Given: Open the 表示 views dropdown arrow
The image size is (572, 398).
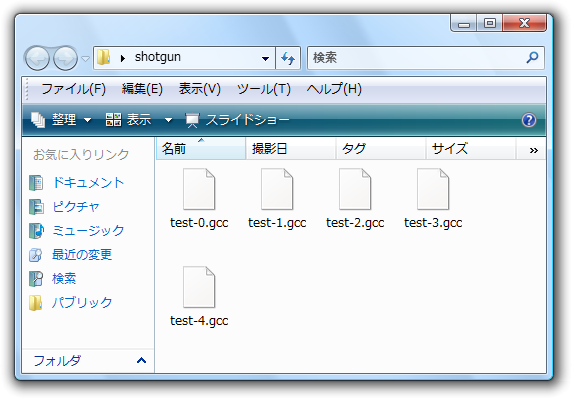Looking at the screenshot, I should coord(168,120).
